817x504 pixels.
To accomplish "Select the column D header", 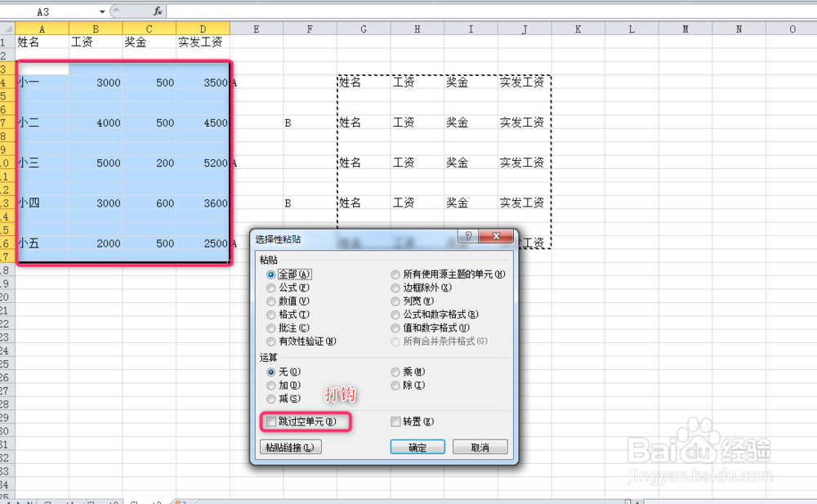I will (x=202, y=28).
